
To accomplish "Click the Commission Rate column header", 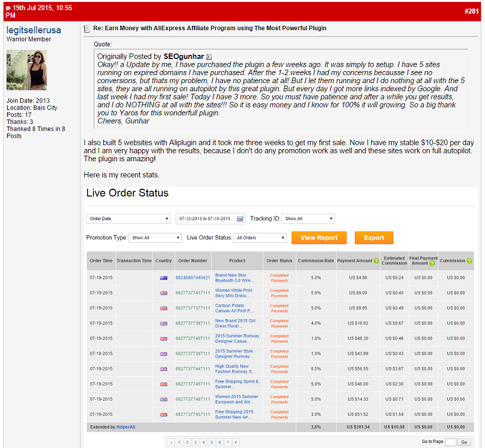I will tap(316, 261).
